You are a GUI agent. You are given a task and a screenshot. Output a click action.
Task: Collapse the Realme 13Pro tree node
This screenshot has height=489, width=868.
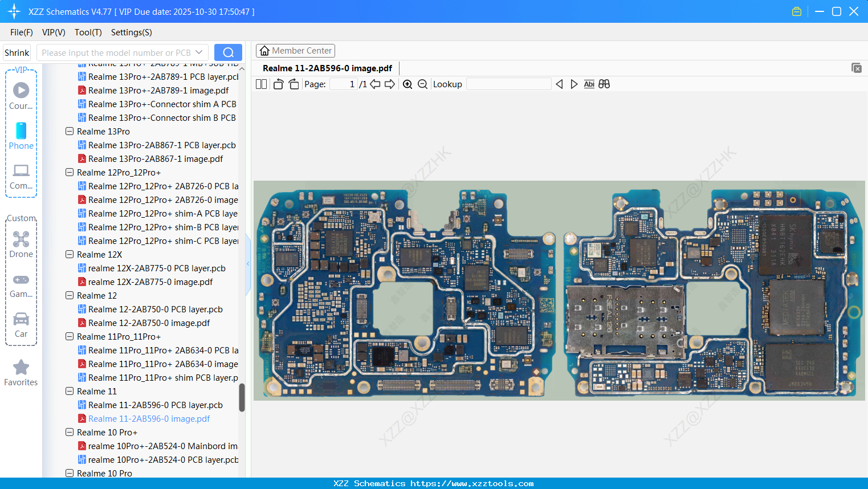click(70, 131)
